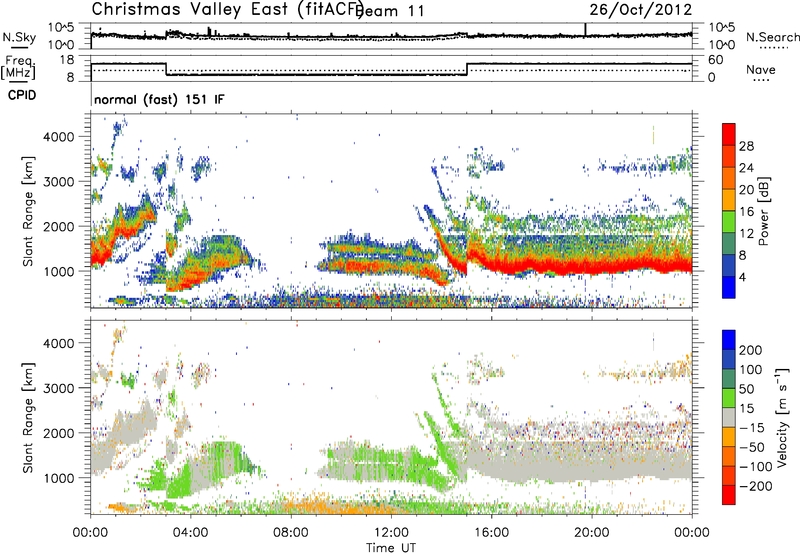Click the velocity panel 'Slant Range [km]' label
This screenshot has height=554, width=800.
point(29,417)
